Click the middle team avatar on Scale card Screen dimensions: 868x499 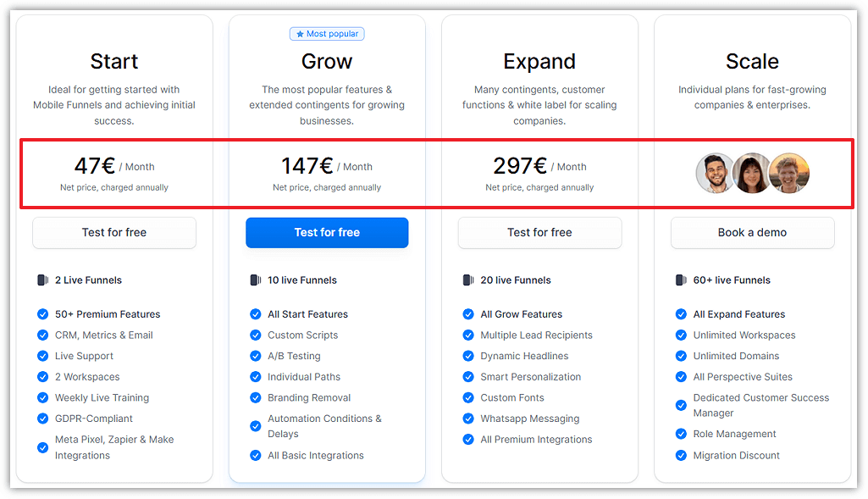752,172
